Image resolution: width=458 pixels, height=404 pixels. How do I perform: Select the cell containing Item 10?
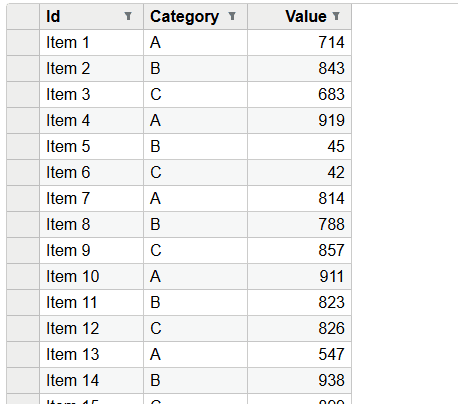click(x=92, y=276)
